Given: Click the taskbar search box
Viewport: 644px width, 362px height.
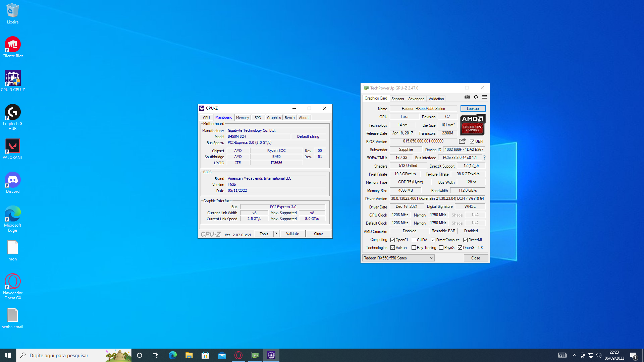Looking at the screenshot, I should (74, 355).
